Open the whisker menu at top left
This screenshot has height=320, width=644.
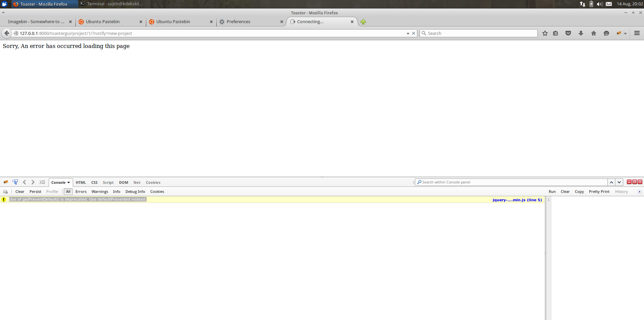[4, 4]
